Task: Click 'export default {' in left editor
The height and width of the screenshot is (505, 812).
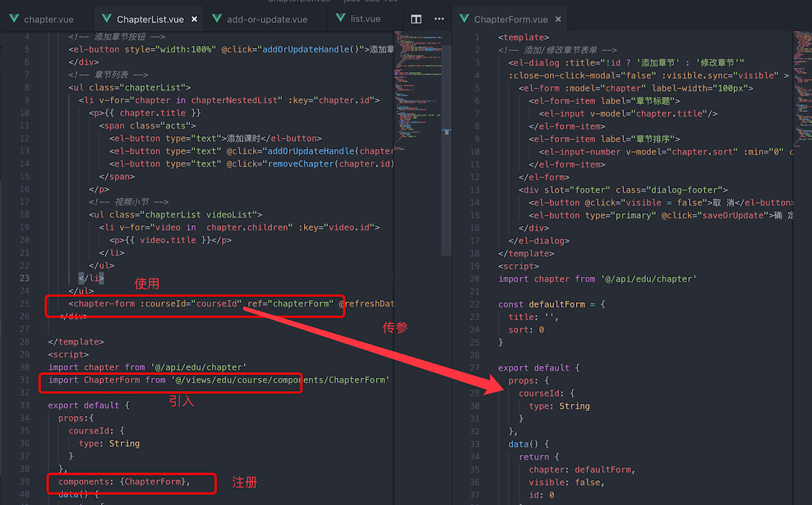Action: 88,405
